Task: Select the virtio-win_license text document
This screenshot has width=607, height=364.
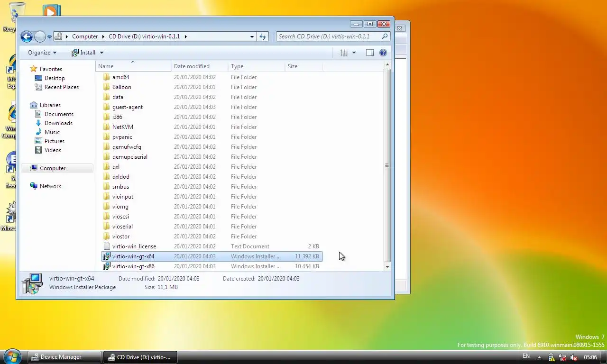Action: pyautogui.click(x=212, y=246)
